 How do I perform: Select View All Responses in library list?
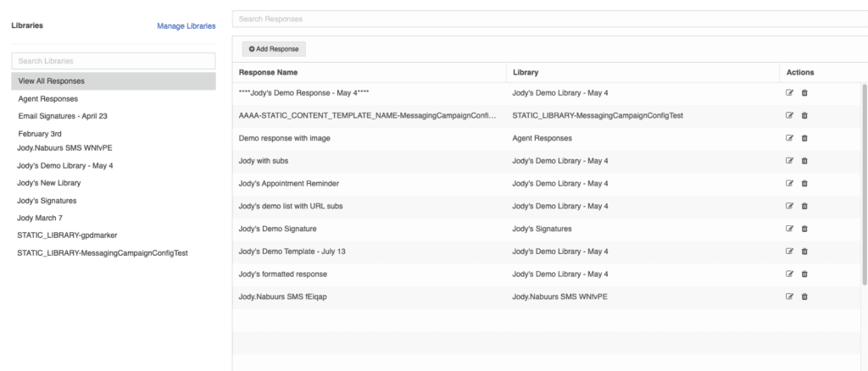coord(114,81)
